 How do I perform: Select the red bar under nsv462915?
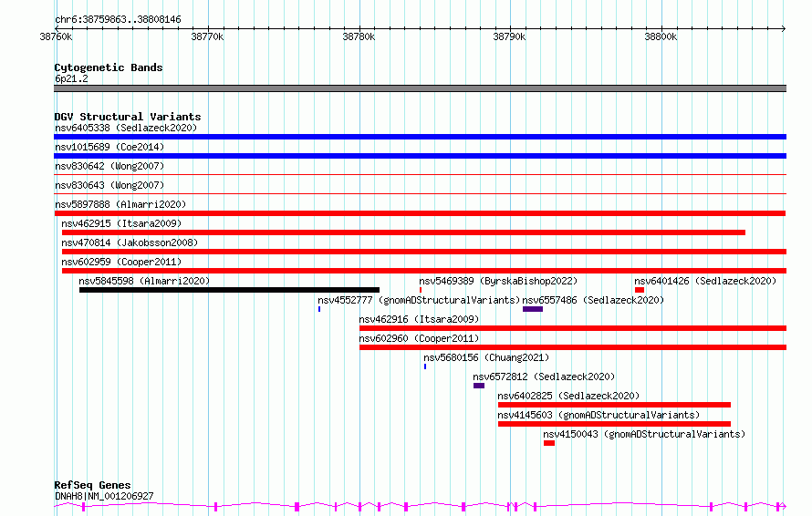(403, 232)
